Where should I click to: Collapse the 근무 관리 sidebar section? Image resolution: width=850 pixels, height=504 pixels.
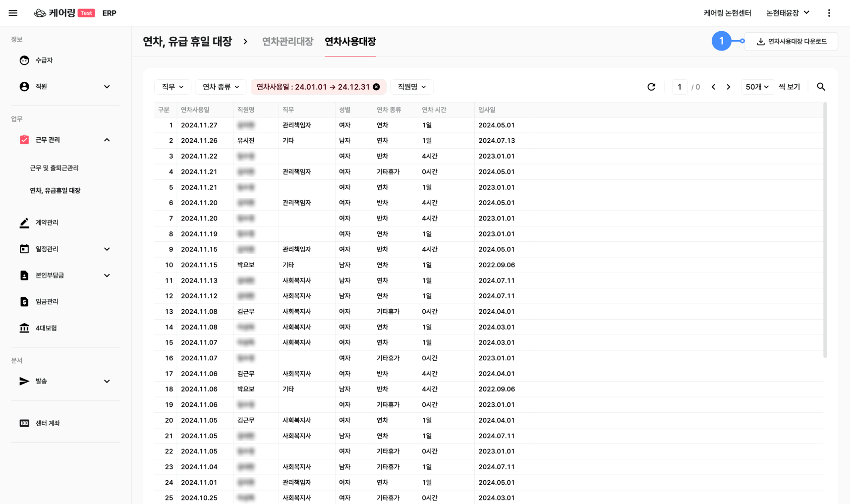tap(107, 140)
